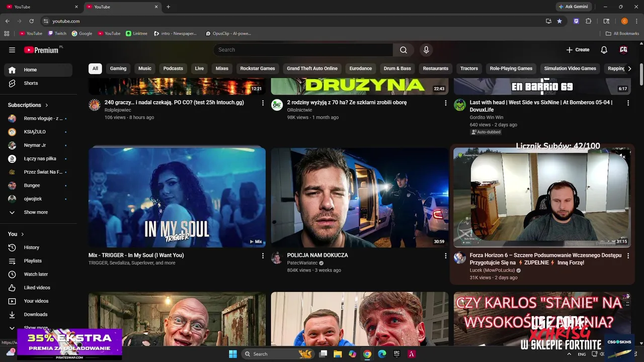Viewport: 644px width, 362px height.
Task: Click the Windows taskbar search box
Action: [278, 354]
